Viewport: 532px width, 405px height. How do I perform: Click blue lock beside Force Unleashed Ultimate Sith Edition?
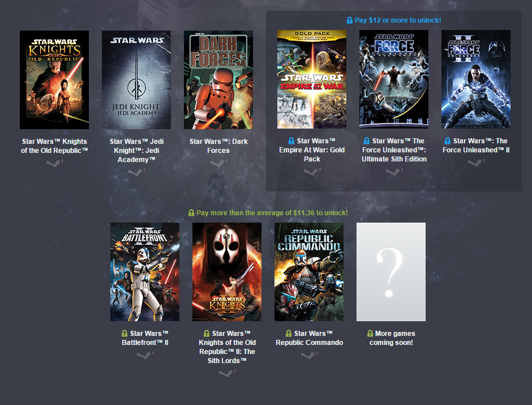pos(366,141)
